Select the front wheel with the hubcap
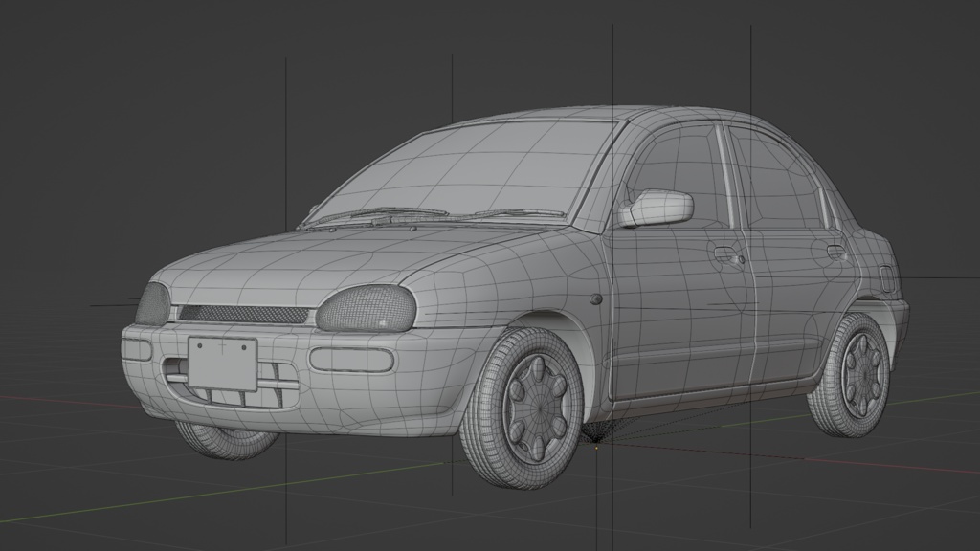This screenshot has width=980, height=551. [522, 408]
